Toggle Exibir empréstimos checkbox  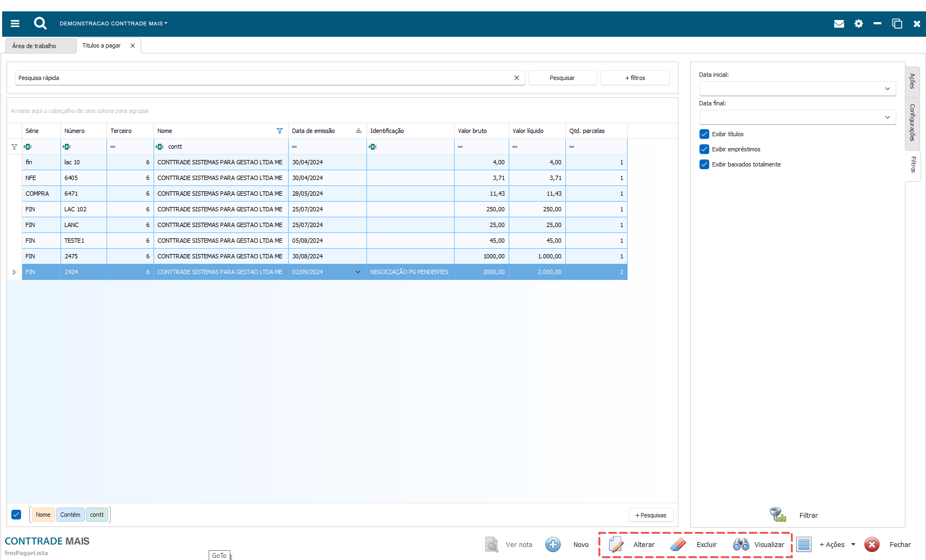pos(704,149)
